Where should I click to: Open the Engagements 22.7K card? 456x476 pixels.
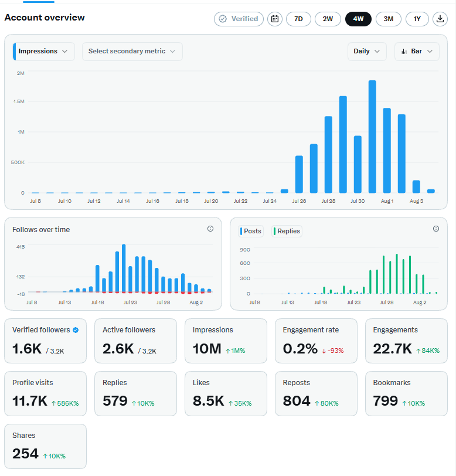click(x=406, y=341)
